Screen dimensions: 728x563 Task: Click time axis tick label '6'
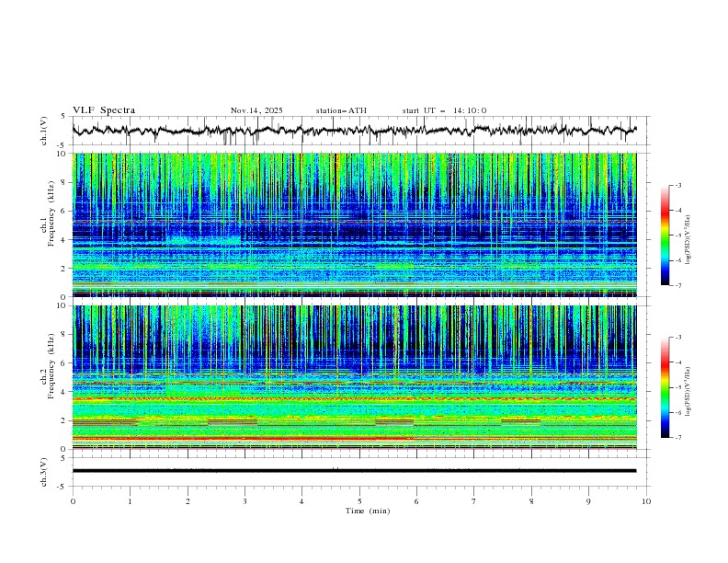tap(416, 501)
